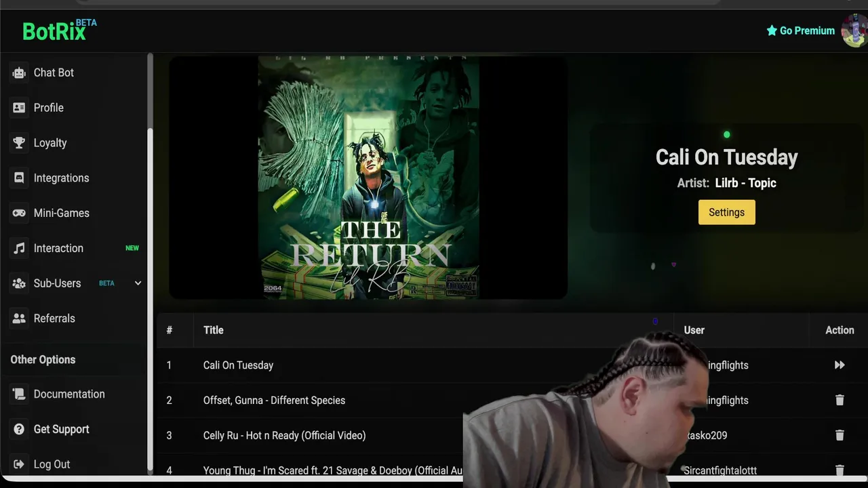Click user Sircantfightalottt in row 4
Screen dimensions: 868x488
pyautogui.click(x=720, y=470)
